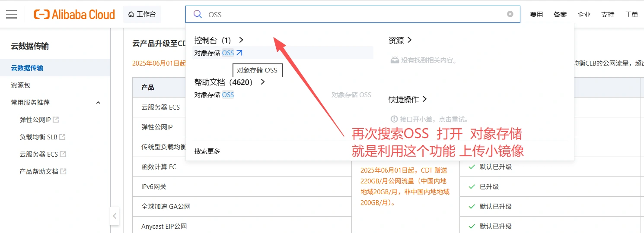Open the 备案 top menu

[560, 15]
